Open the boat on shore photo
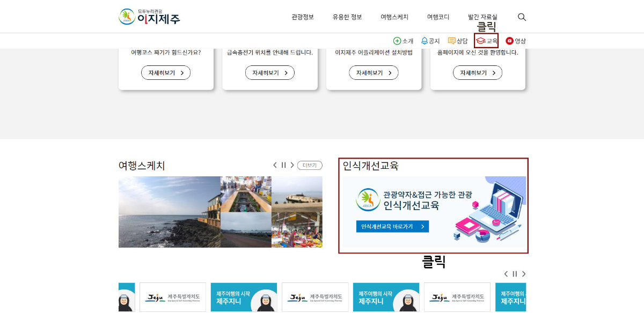This screenshot has width=644, height=313. pos(297,194)
